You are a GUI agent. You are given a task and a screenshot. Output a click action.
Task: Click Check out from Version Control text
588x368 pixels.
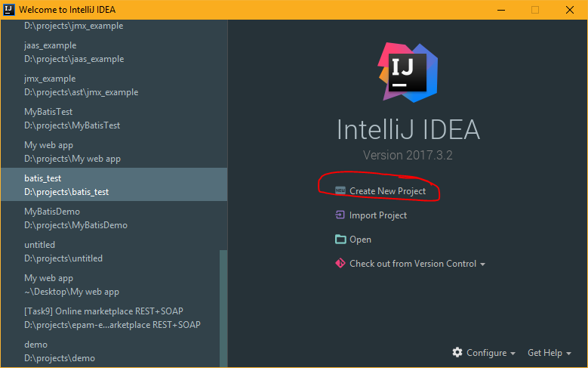pyautogui.click(x=413, y=264)
